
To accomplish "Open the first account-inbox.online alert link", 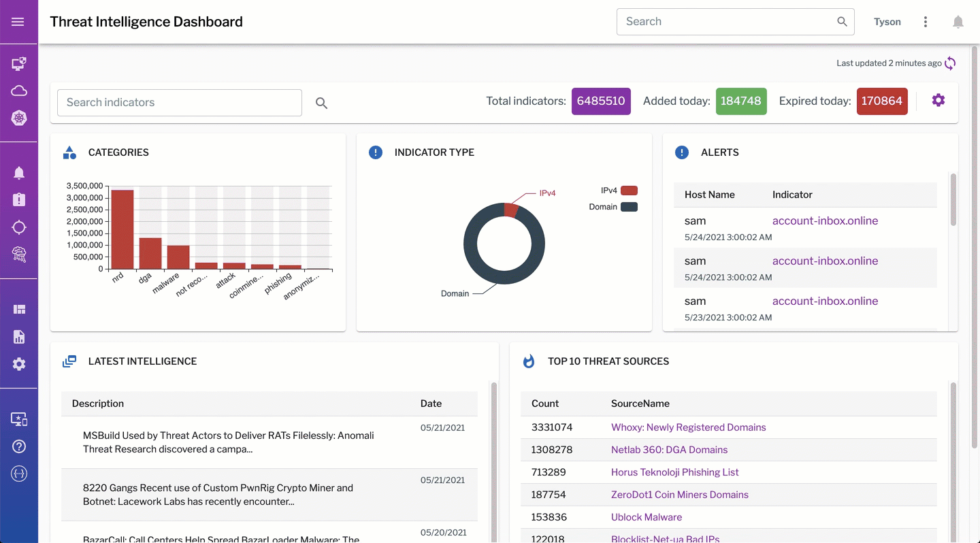I will pos(825,221).
